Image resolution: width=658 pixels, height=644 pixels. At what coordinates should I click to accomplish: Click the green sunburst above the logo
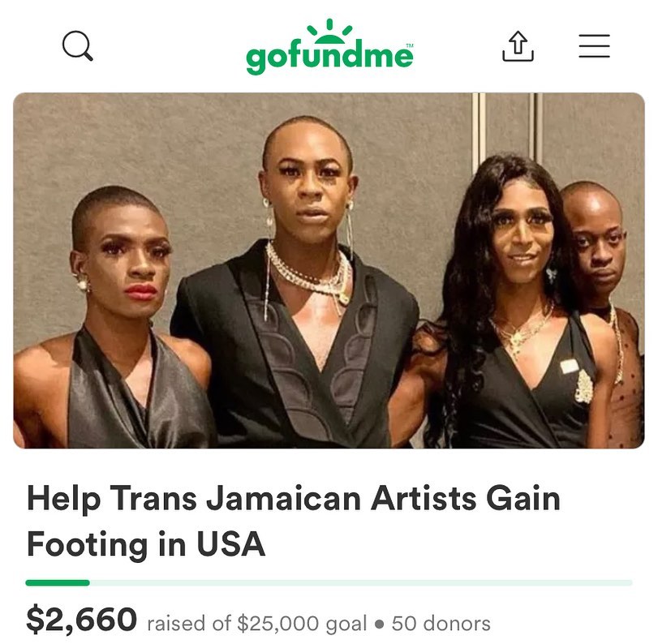click(x=330, y=32)
